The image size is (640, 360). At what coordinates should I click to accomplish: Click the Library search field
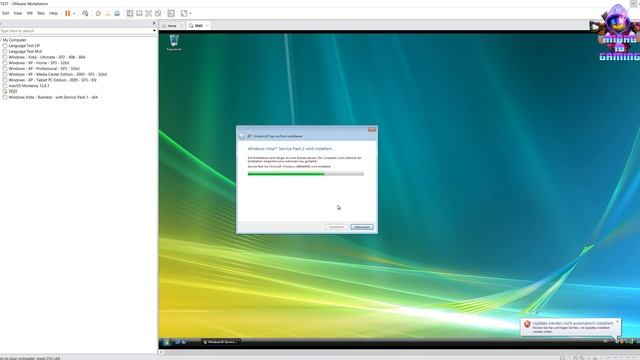coord(76,31)
